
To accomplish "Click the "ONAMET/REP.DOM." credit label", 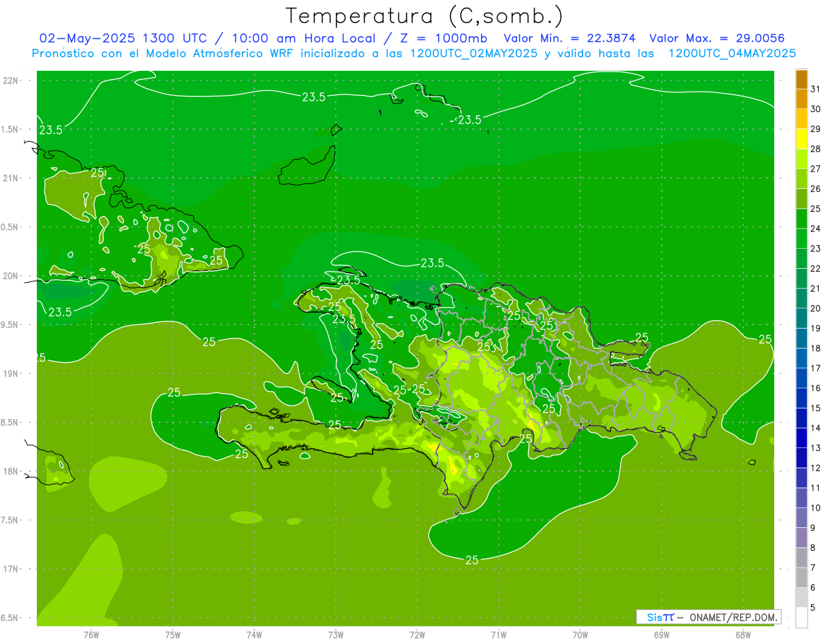I will (734, 617).
